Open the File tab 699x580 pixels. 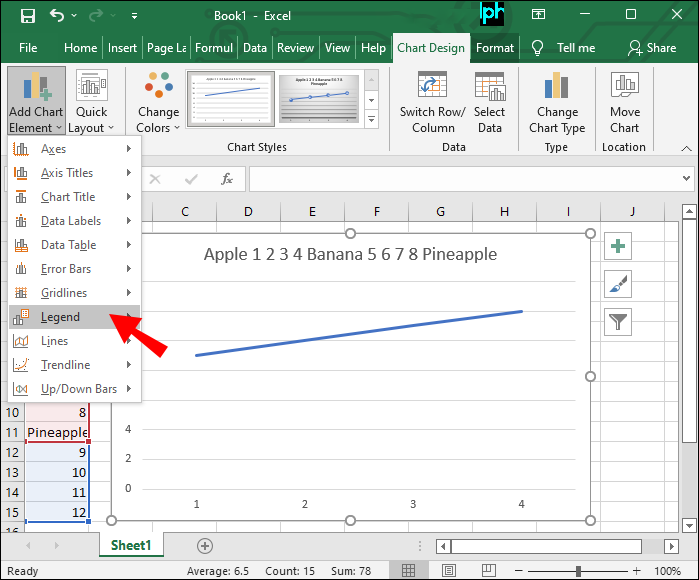point(28,48)
